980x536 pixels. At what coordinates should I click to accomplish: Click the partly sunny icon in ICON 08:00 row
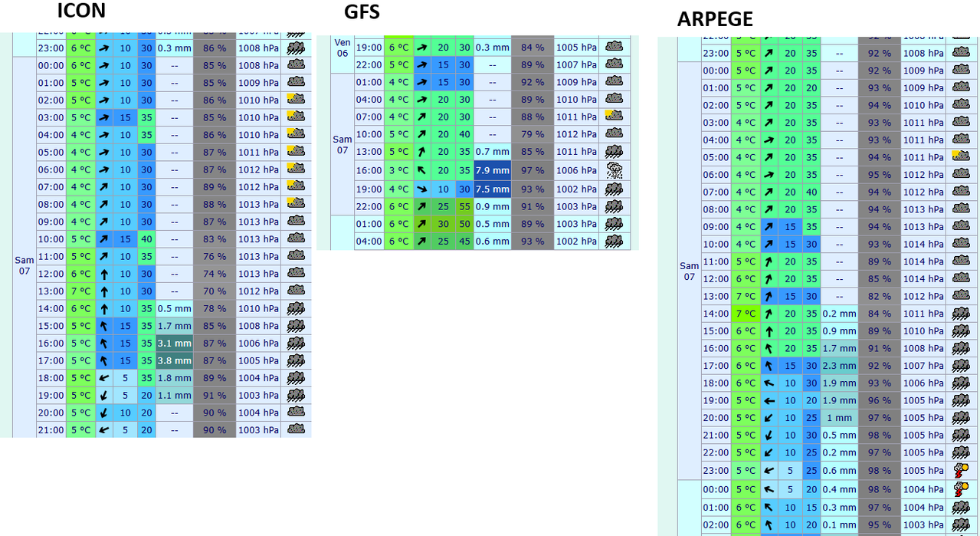point(296,204)
